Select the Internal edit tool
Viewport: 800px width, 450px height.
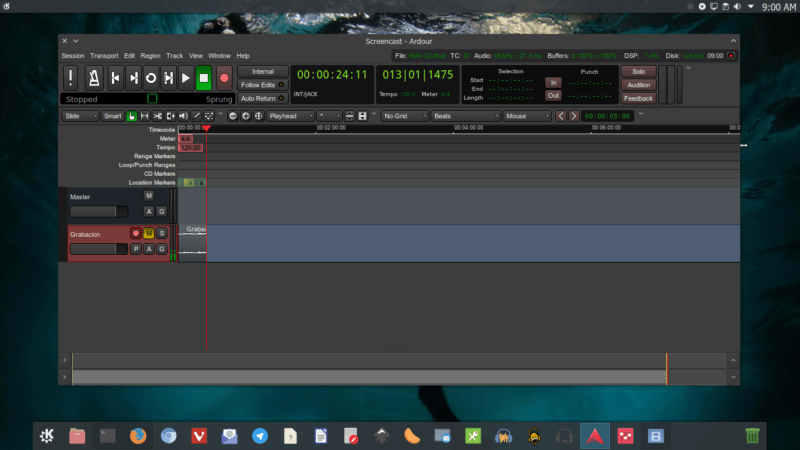click(209, 116)
